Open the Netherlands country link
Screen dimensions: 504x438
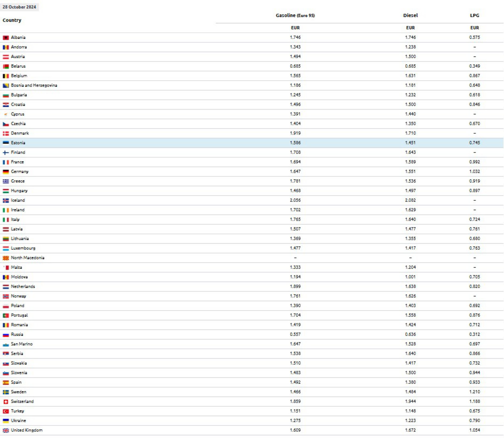(23, 286)
